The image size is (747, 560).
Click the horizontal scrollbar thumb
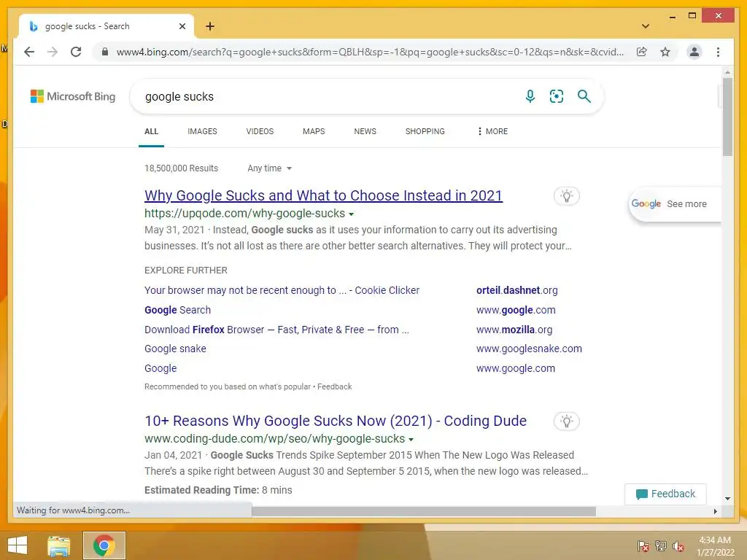424,511
